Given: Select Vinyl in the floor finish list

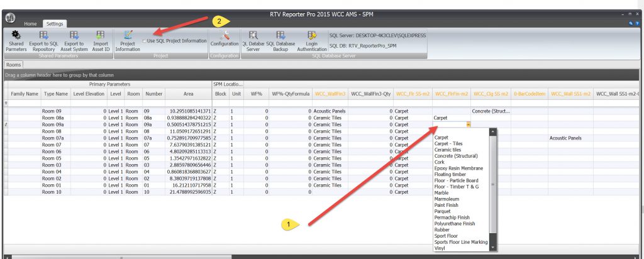Looking at the screenshot, I should [441, 248].
